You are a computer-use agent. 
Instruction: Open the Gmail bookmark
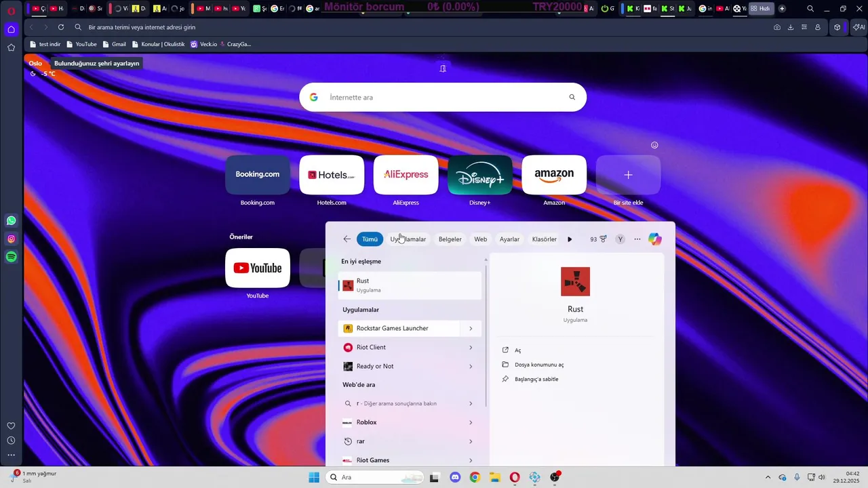click(114, 44)
